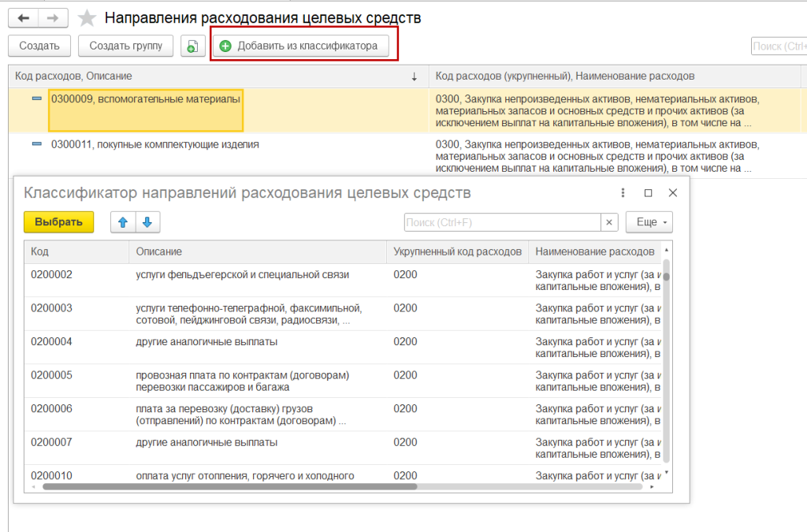Click the horizontal scrollbar in classifier table
Image resolution: width=807 pixels, height=532 pixels.
point(229,486)
